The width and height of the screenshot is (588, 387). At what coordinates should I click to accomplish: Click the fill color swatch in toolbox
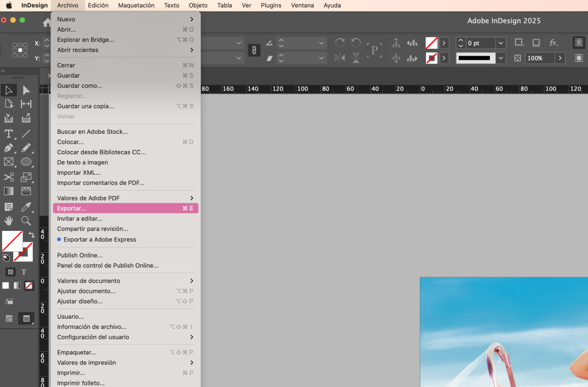[12, 241]
